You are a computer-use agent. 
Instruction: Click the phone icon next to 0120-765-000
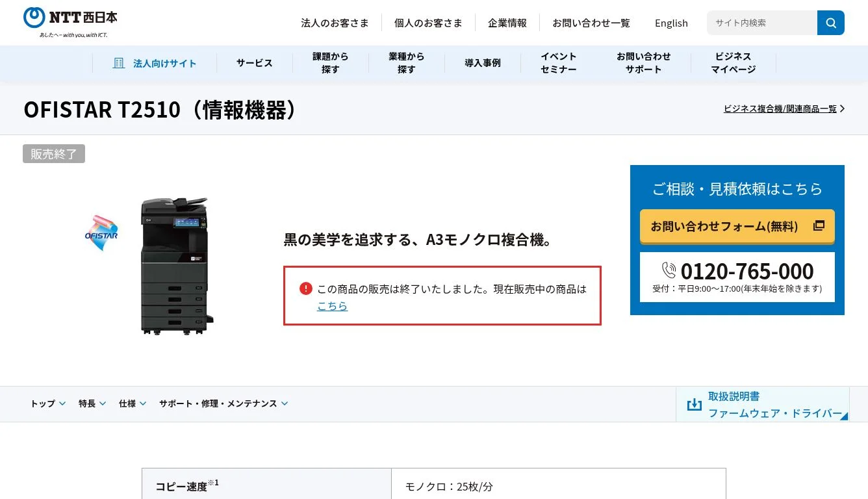point(669,270)
